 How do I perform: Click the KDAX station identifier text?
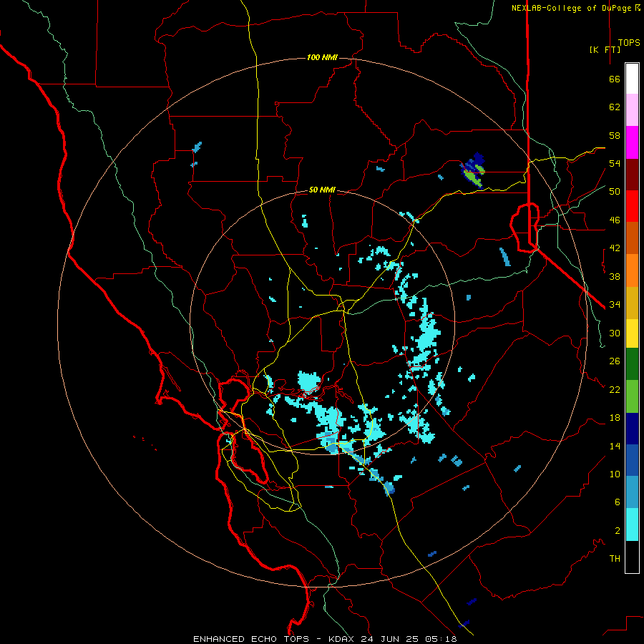[x=342, y=639]
